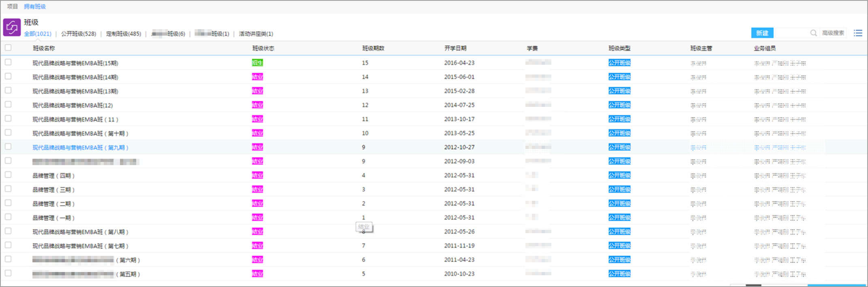868x287 pixels.
Task: Sort by 班级类型 column header
Action: click(x=619, y=48)
